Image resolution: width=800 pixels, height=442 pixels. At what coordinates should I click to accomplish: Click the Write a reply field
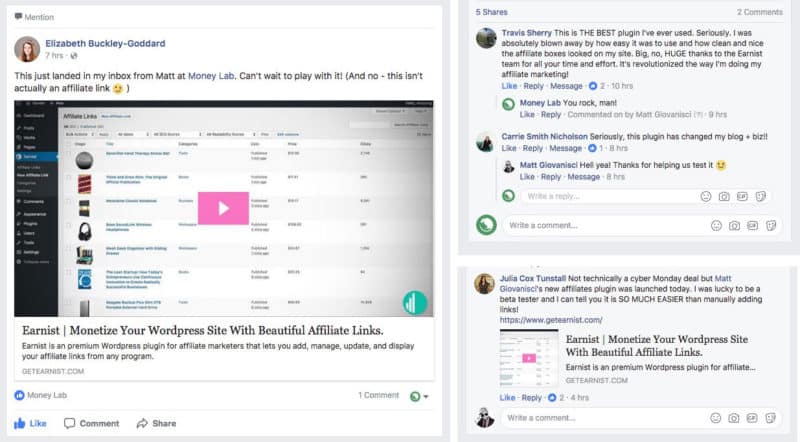coord(646,196)
